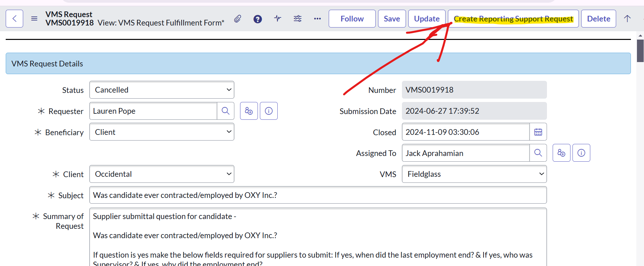Click the Summary of Request text area
The image size is (644, 266).
coord(318,237)
